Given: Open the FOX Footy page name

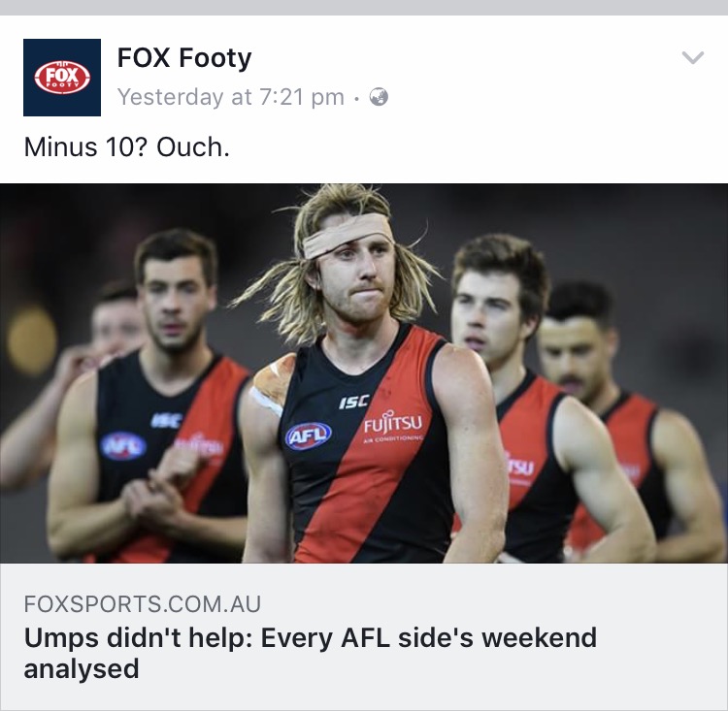Looking at the screenshot, I should click(x=184, y=58).
